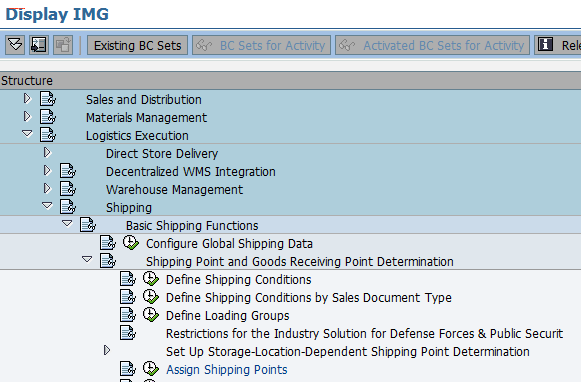Expand the Warehouse Management node
581x382 pixels.
(x=47, y=188)
